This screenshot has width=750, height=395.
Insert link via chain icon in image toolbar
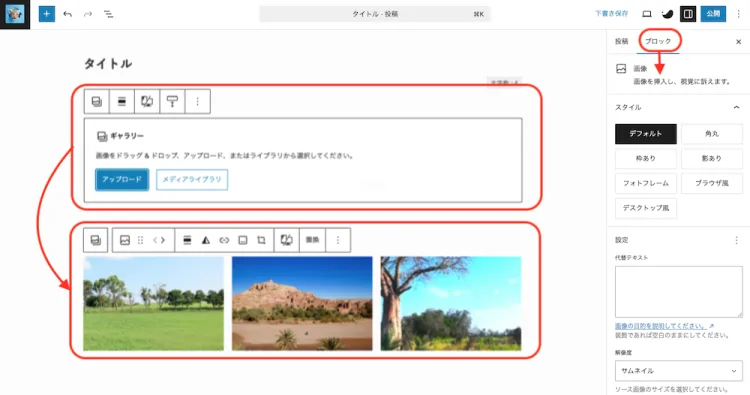tap(224, 240)
